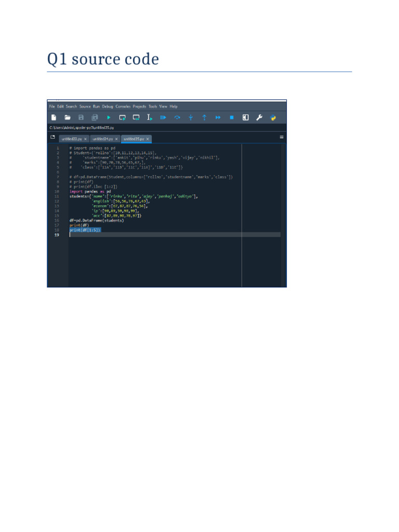Screen dimensions: 399x532
Task: Open the Run menu
Action: [x=96, y=107]
